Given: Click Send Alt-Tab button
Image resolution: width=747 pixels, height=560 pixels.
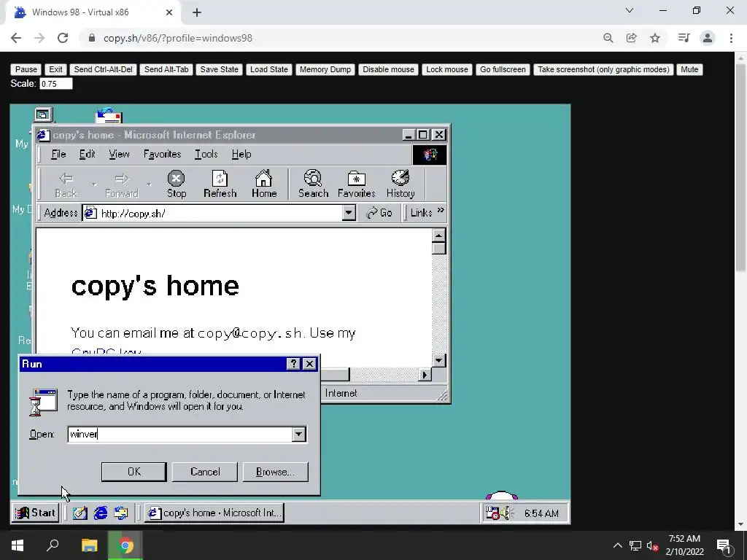Looking at the screenshot, I should click(166, 69).
